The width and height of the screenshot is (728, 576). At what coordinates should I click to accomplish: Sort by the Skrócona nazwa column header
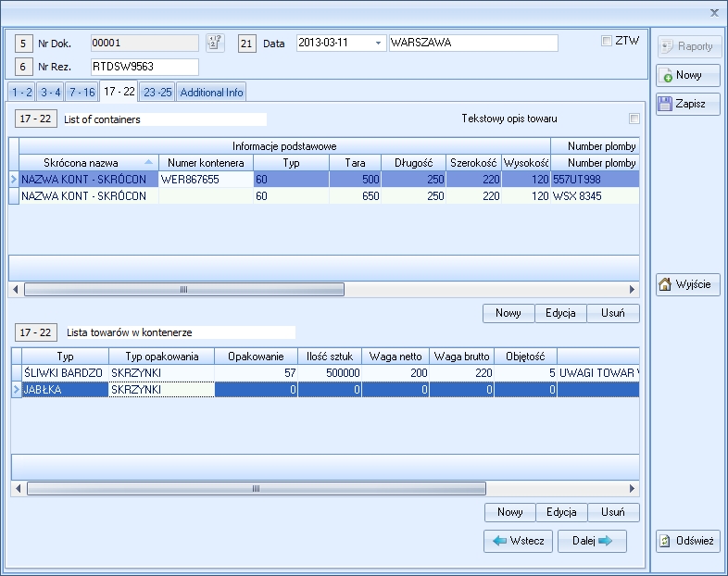[x=89, y=163]
